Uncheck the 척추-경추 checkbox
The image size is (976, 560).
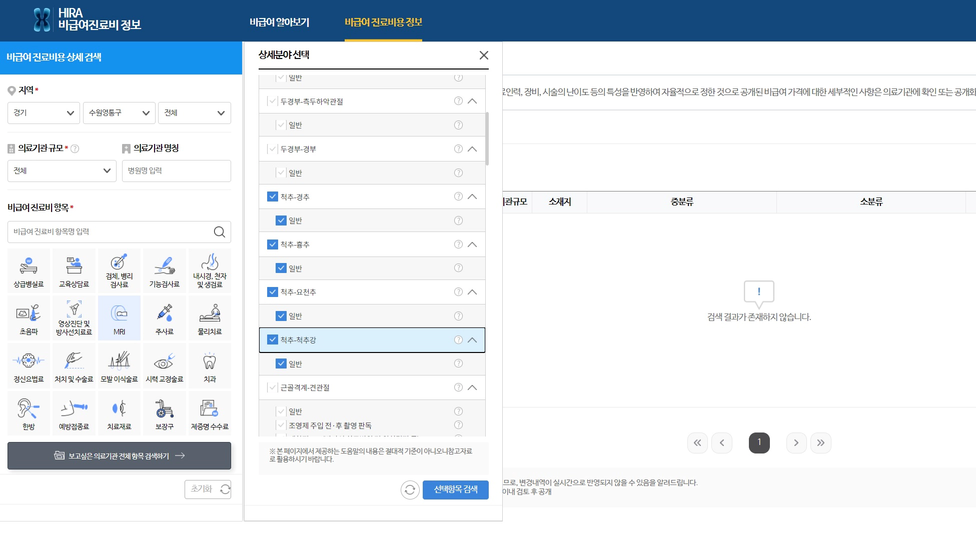point(273,196)
